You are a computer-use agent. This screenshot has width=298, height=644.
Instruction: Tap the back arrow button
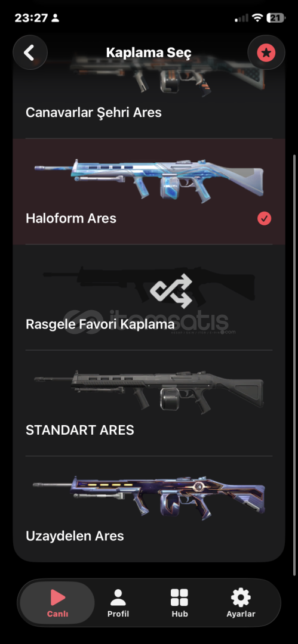[30, 52]
